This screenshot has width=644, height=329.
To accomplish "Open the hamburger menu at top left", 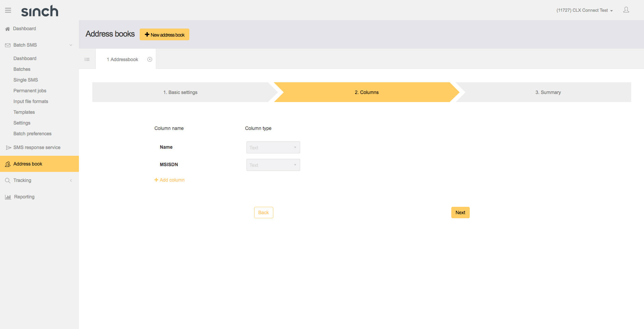I will coord(8,10).
